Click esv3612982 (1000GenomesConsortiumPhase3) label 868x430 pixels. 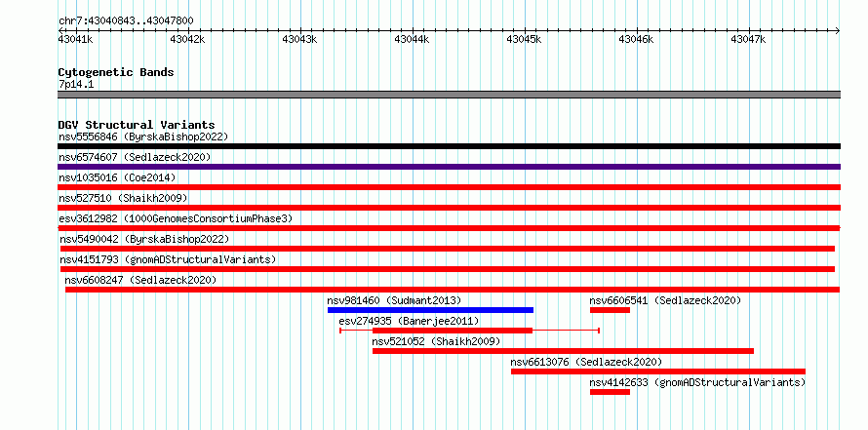click(x=176, y=218)
